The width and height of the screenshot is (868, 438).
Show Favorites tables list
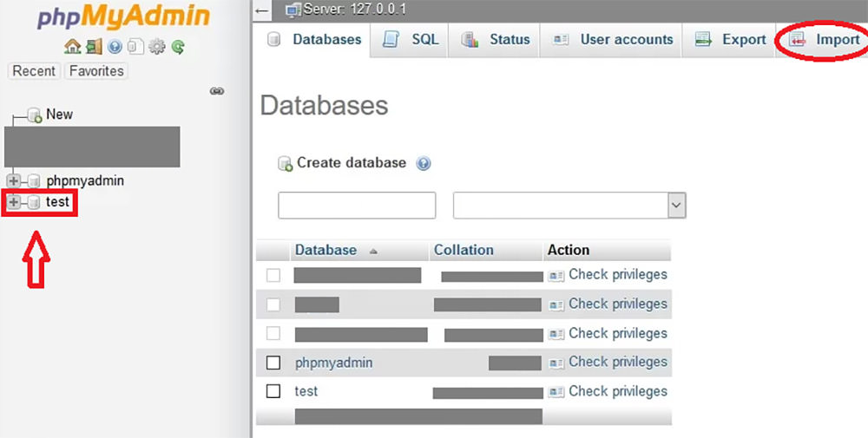point(96,71)
